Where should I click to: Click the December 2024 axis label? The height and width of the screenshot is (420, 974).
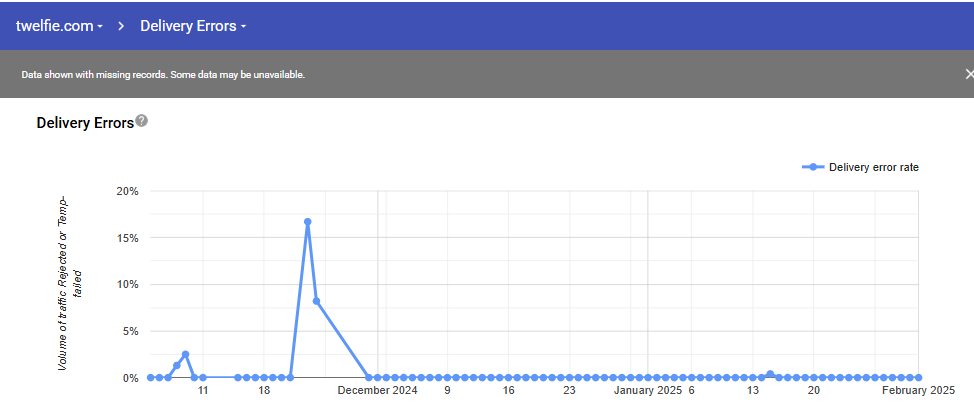(377, 391)
